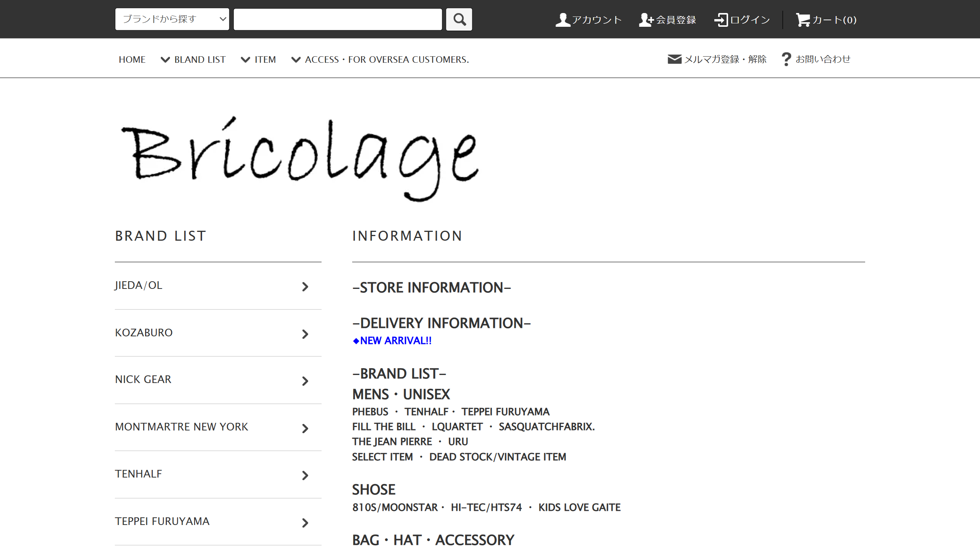The height and width of the screenshot is (551, 980).
Task: Open 会員登録 member registration
Action: pyautogui.click(x=667, y=20)
